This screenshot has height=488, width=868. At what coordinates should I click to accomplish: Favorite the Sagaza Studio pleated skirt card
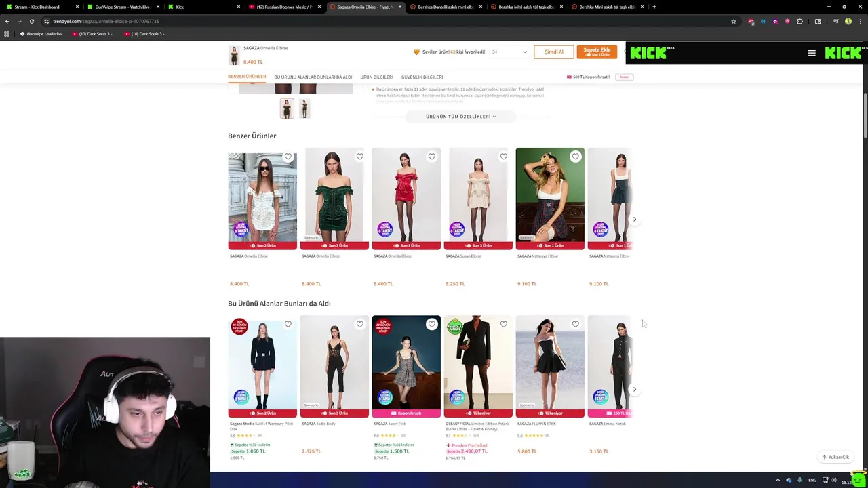tap(288, 324)
